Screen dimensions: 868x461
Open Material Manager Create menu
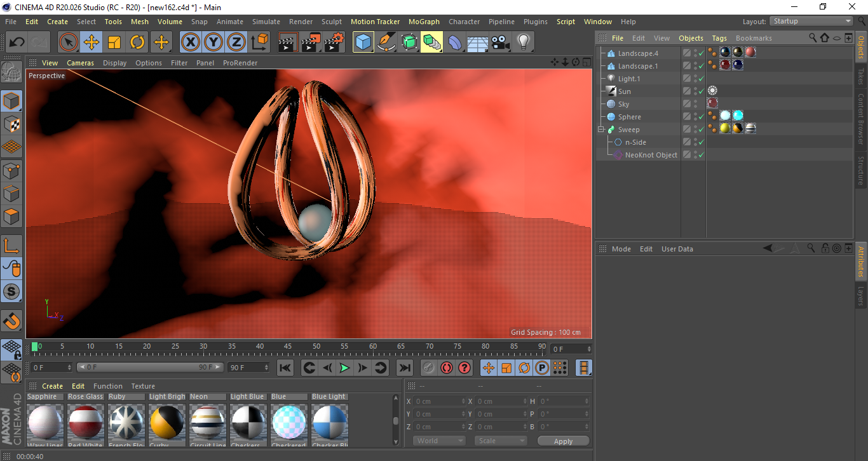click(53, 386)
